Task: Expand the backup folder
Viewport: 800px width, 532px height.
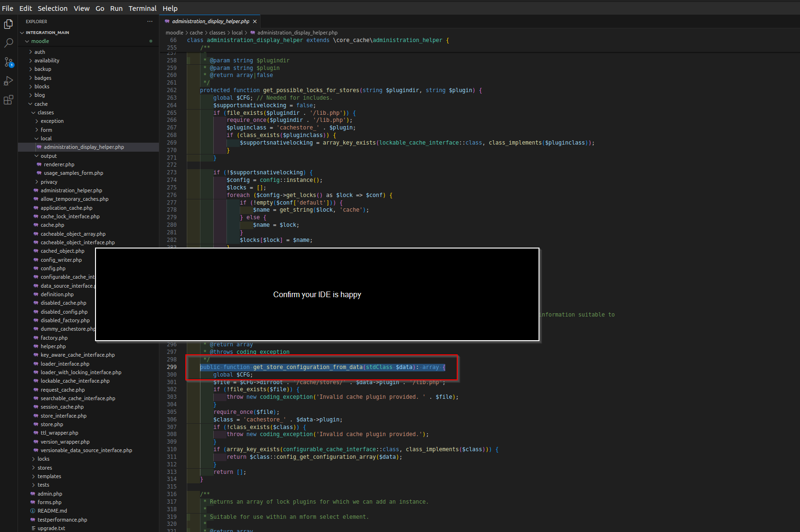Action: [31, 69]
